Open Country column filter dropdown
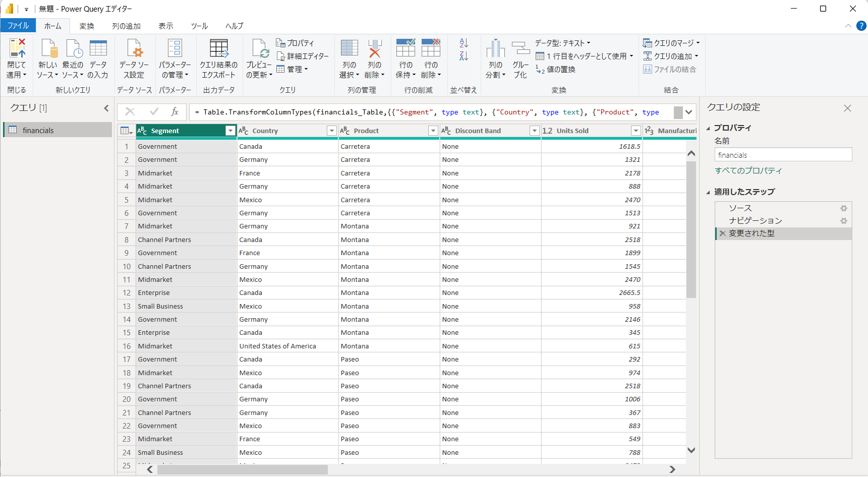The height and width of the screenshot is (477, 868). pos(332,131)
